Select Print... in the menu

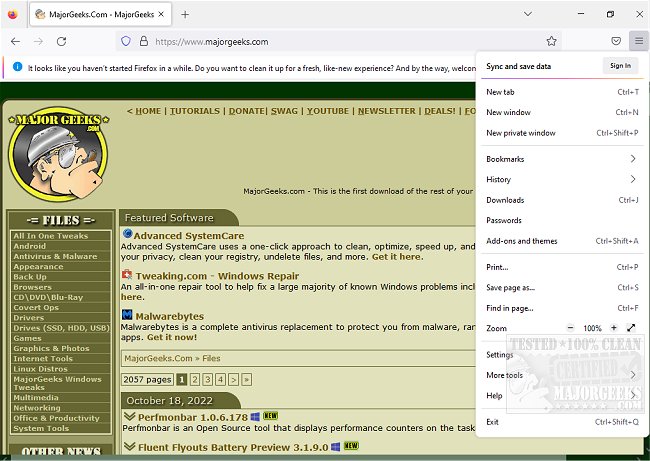click(x=563, y=267)
